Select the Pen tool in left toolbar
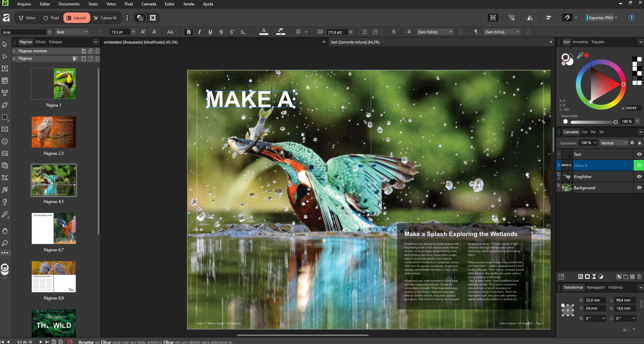The width and height of the screenshot is (644, 344). pos(5,105)
